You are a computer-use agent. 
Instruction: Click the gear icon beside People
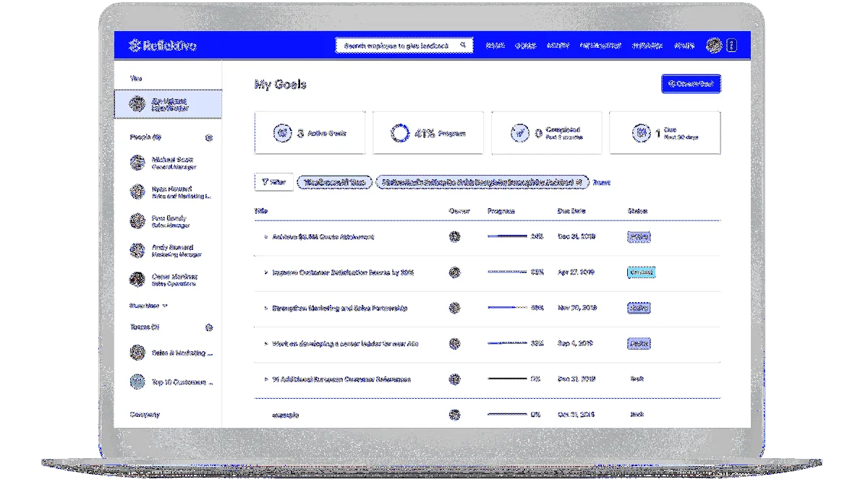click(209, 137)
